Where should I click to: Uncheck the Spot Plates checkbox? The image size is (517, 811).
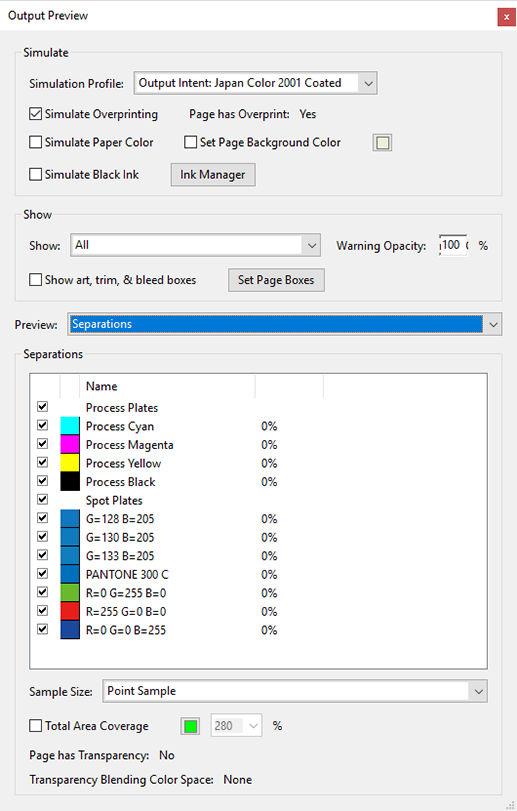point(42,500)
